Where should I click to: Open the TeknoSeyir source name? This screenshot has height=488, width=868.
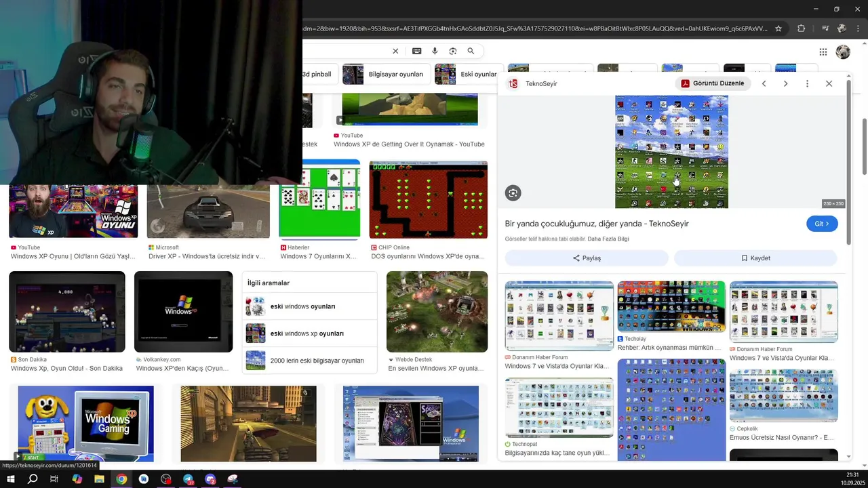[541, 83]
